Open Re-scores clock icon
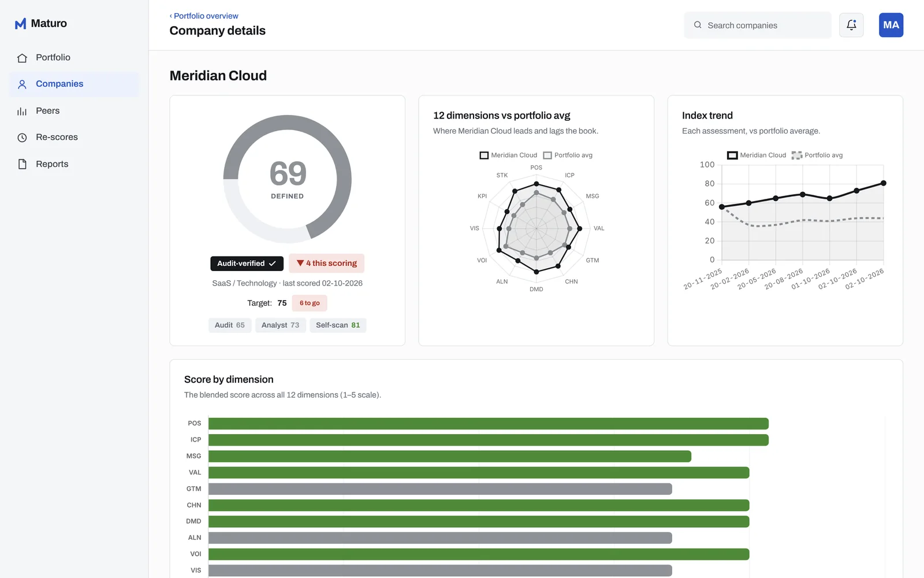 coord(22,138)
